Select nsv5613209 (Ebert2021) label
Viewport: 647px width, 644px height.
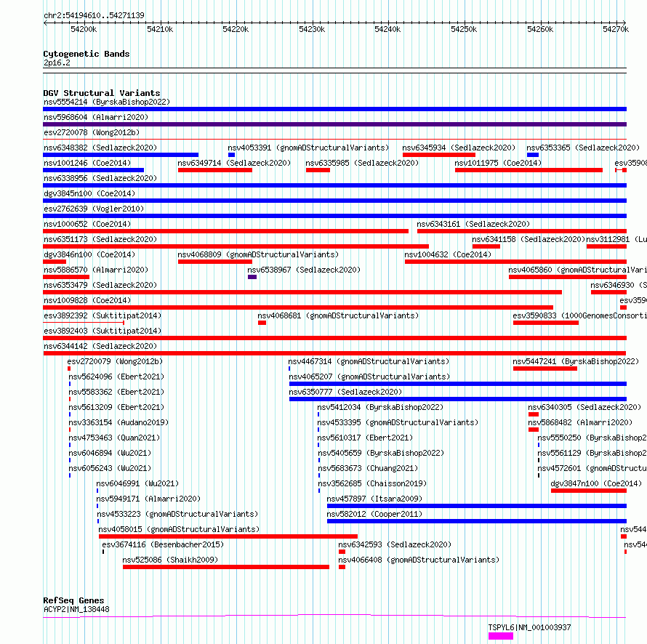[x=116, y=407]
